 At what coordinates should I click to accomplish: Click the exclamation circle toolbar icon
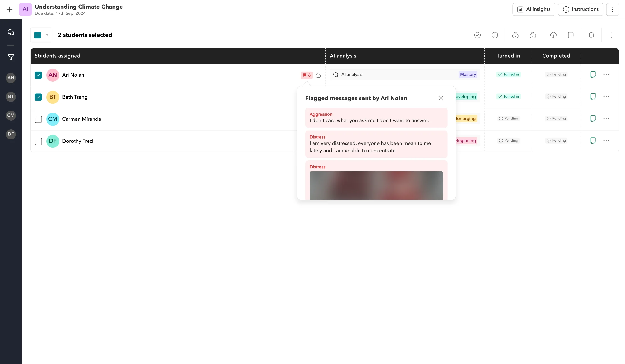(495, 35)
